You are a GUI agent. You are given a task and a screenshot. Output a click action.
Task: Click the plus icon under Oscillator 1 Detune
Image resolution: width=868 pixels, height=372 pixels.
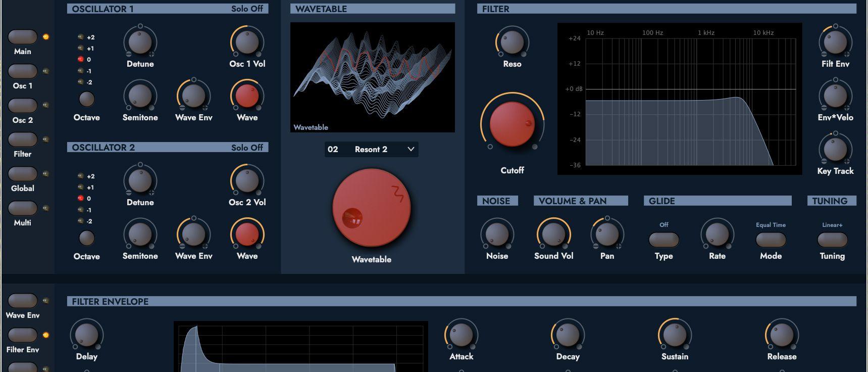coord(151,54)
